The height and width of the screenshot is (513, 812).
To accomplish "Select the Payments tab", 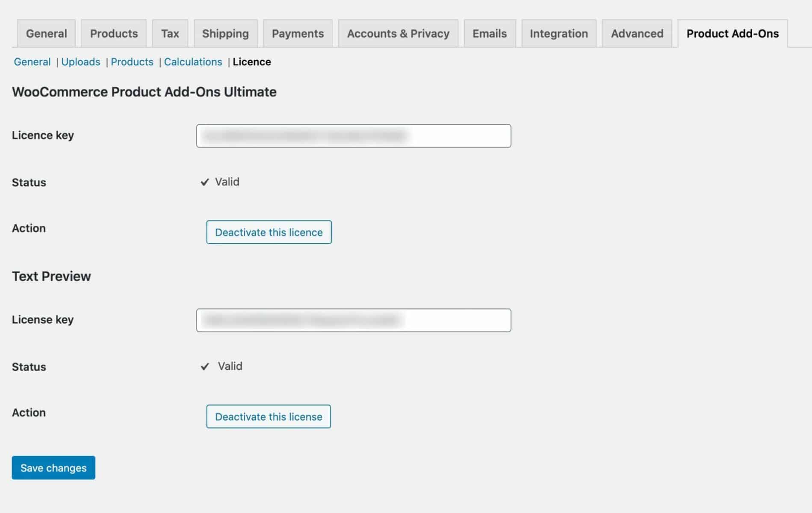I will 298,33.
